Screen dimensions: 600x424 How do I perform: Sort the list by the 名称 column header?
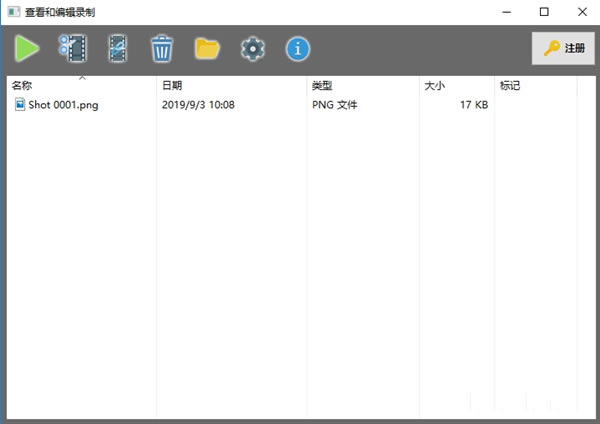pos(23,86)
